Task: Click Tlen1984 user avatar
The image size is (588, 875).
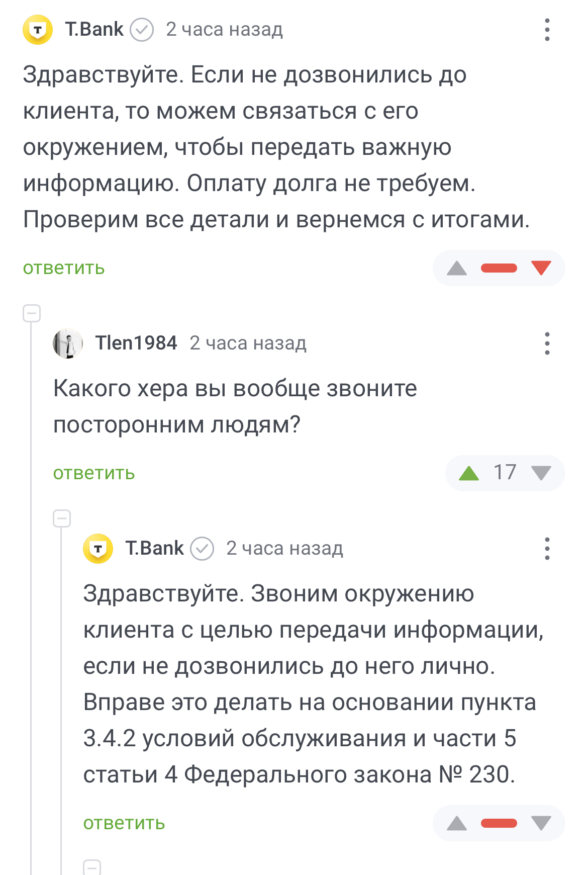Action: (x=68, y=343)
